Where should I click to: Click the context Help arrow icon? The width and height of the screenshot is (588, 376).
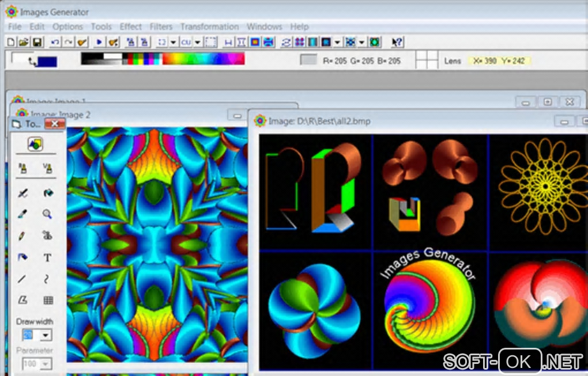click(397, 42)
